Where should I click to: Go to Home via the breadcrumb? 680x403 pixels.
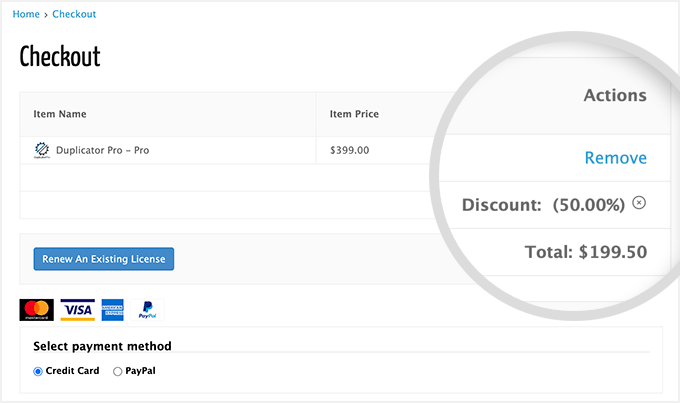pyautogui.click(x=26, y=15)
